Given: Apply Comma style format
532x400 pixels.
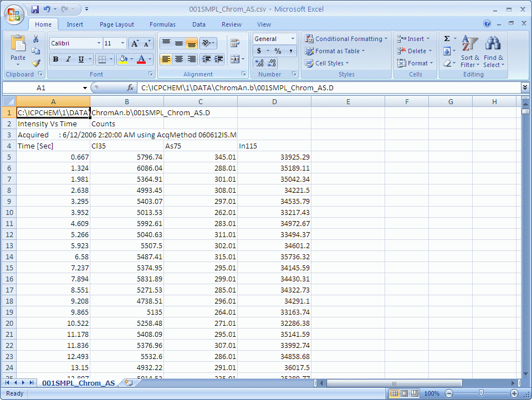Looking at the screenshot, I should 291,51.
